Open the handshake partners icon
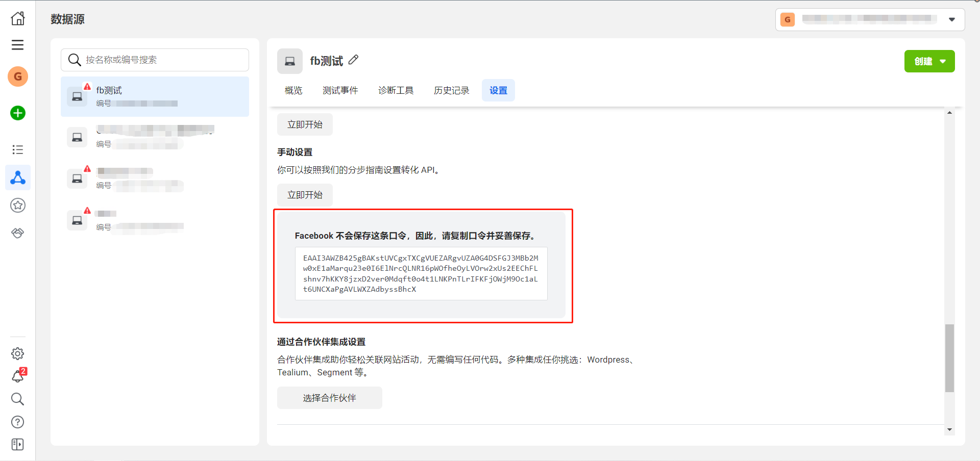The height and width of the screenshot is (461, 980). 18,233
